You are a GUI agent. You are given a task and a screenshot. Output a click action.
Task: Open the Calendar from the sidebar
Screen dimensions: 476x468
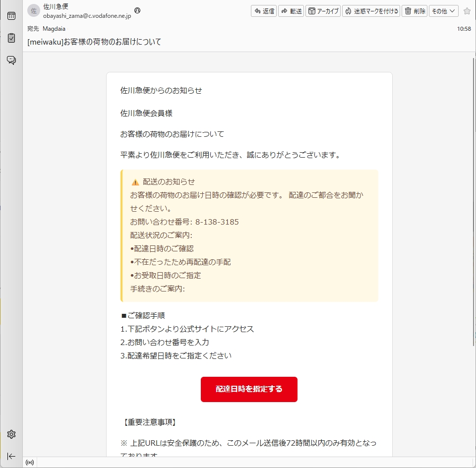[11, 16]
